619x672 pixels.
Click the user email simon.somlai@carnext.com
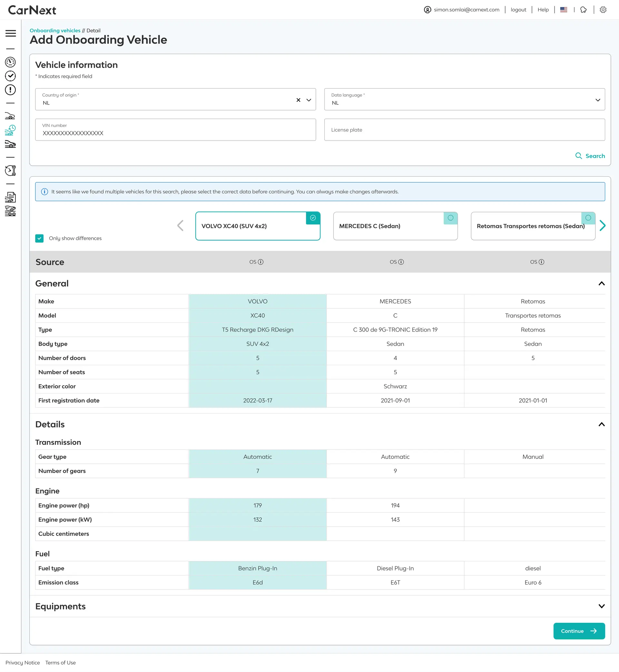point(466,10)
